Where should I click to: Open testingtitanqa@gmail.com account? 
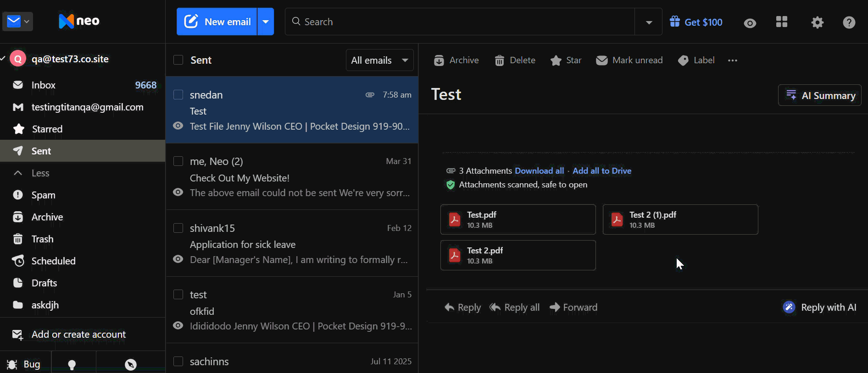tap(83, 107)
